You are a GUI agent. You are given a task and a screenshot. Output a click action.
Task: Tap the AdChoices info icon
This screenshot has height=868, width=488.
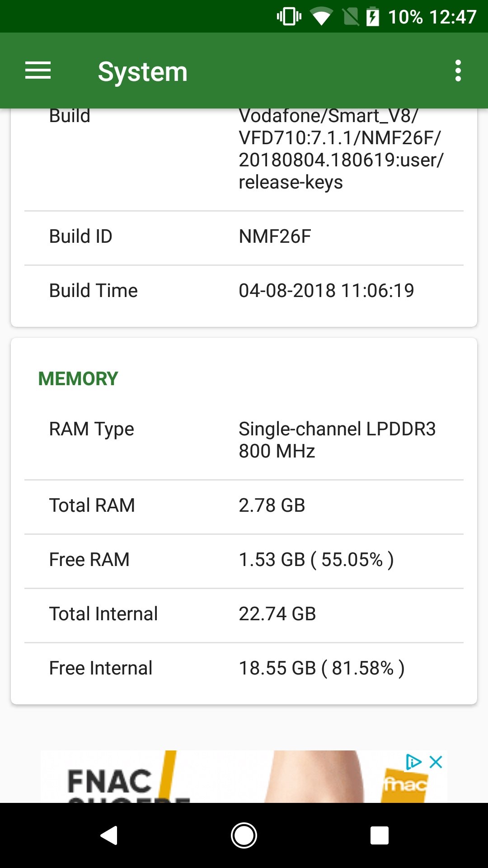point(413,762)
